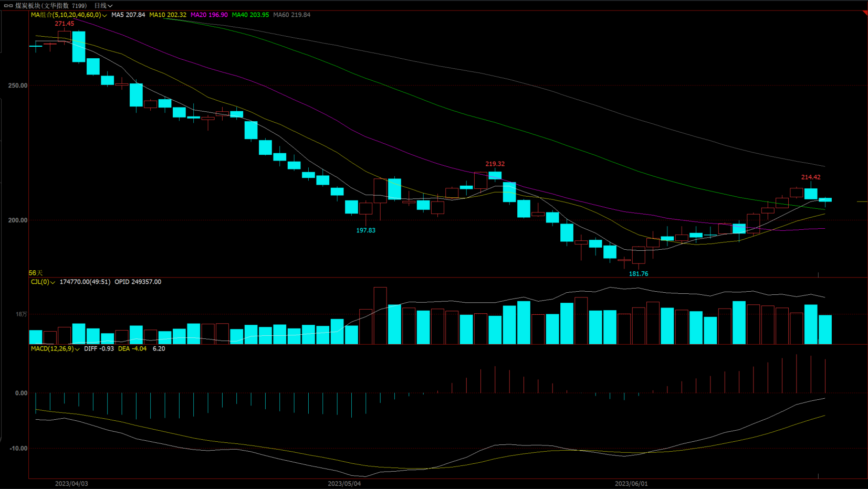The image size is (868, 489).
Task: Click the -10.00 MACD axis label
Action: [x=18, y=449]
